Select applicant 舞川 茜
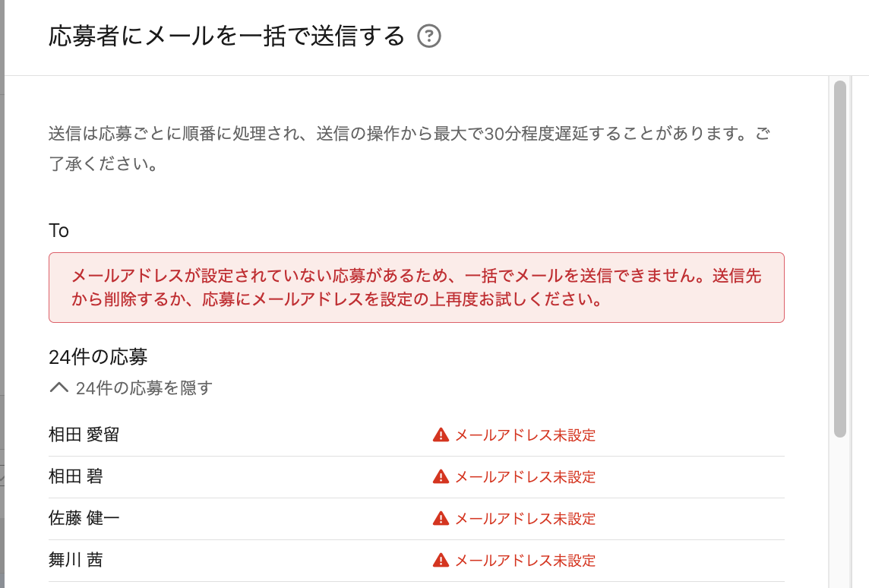The image size is (869, 588). (x=76, y=561)
